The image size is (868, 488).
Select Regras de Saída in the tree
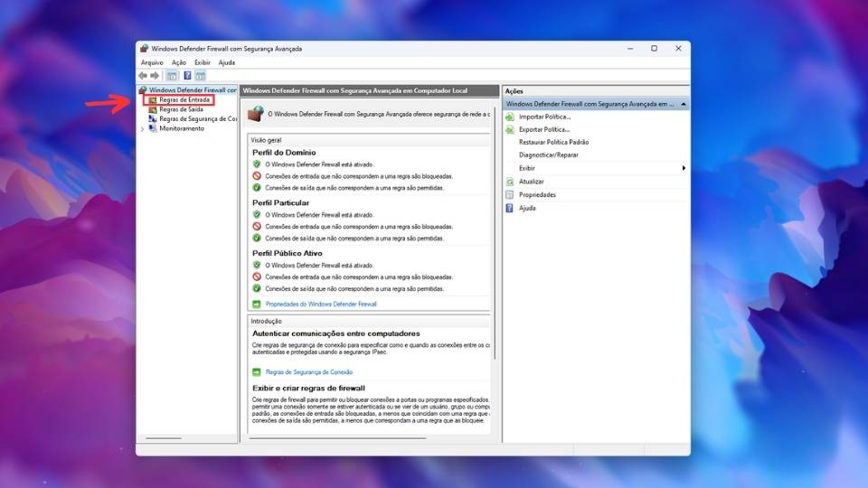pos(181,109)
